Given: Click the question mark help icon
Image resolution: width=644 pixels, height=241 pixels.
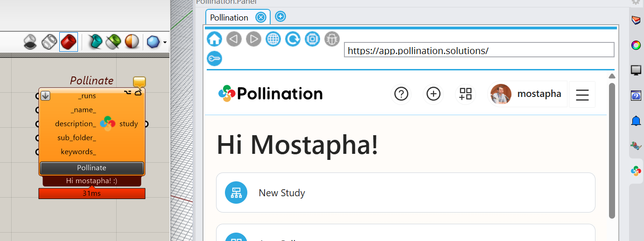Looking at the screenshot, I should [401, 94].
